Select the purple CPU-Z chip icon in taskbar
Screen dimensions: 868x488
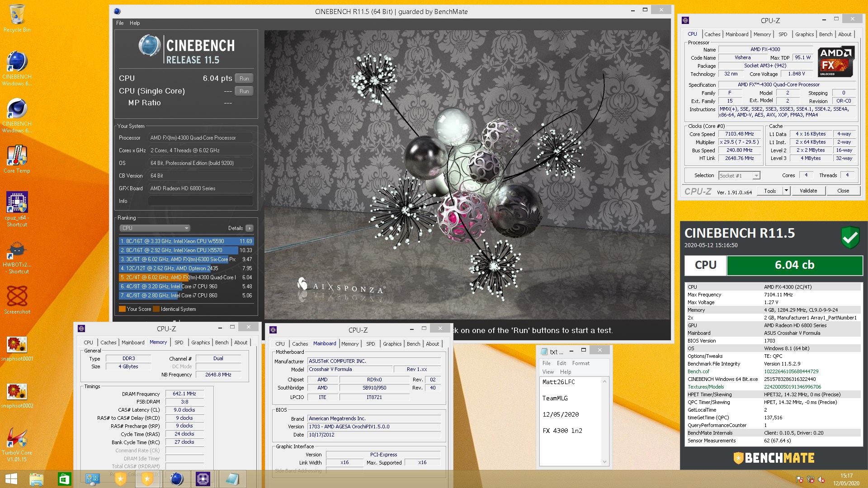(x=203, y=479)
